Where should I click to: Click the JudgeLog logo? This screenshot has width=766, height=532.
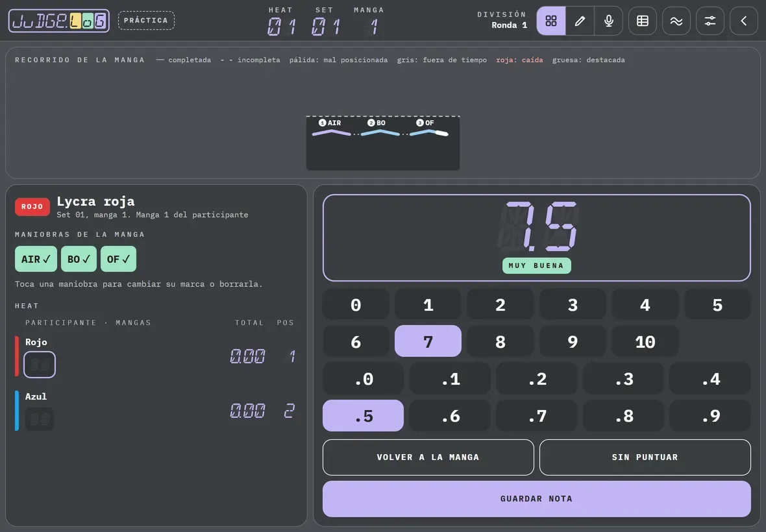point(58,21)
